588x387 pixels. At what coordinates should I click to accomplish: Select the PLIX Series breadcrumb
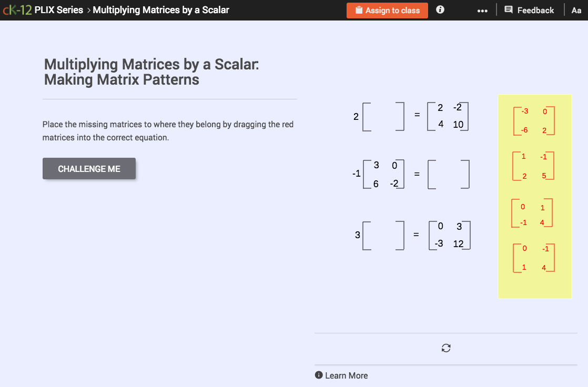[59, 9]
